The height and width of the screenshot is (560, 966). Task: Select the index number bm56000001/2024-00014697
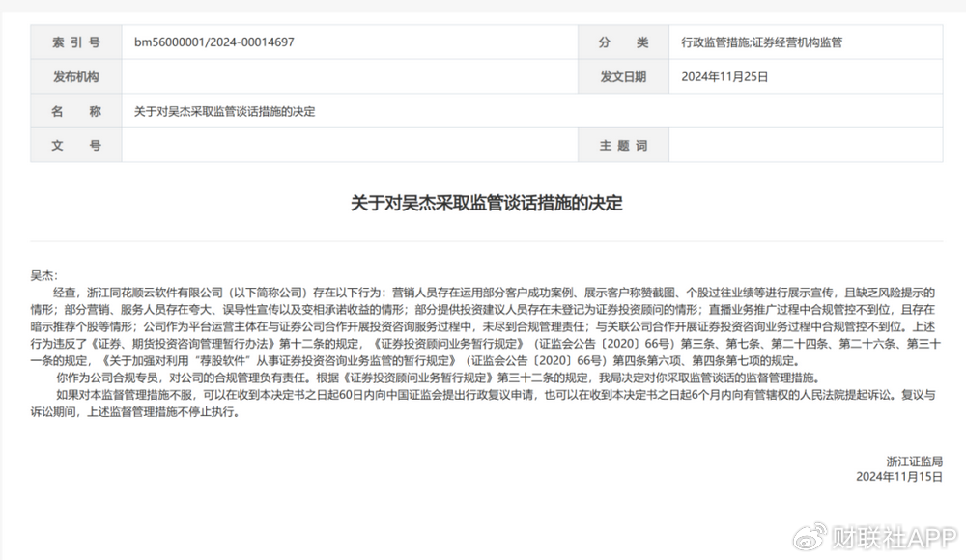(x=214, y=42)
